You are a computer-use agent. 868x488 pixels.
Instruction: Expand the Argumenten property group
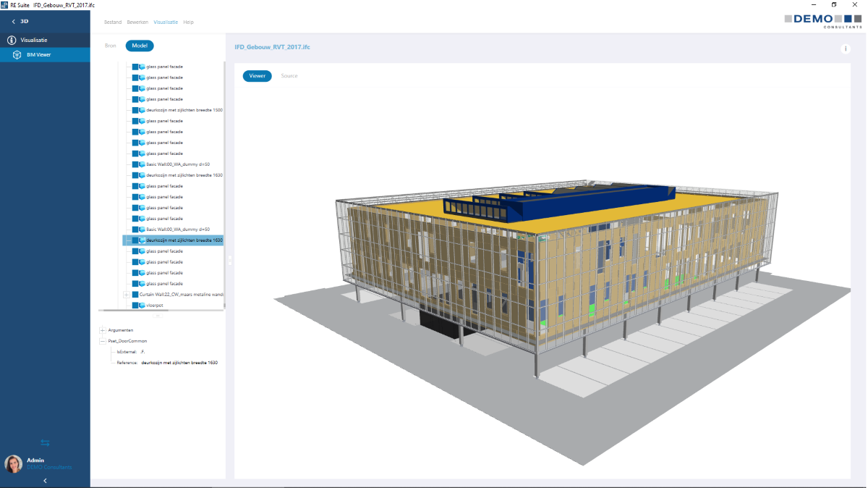tap(103, 330)
